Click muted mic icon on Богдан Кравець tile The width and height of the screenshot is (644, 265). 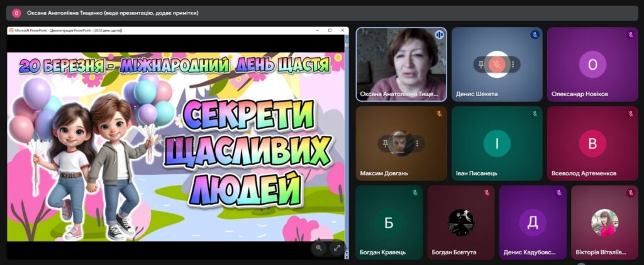point(414,193)
